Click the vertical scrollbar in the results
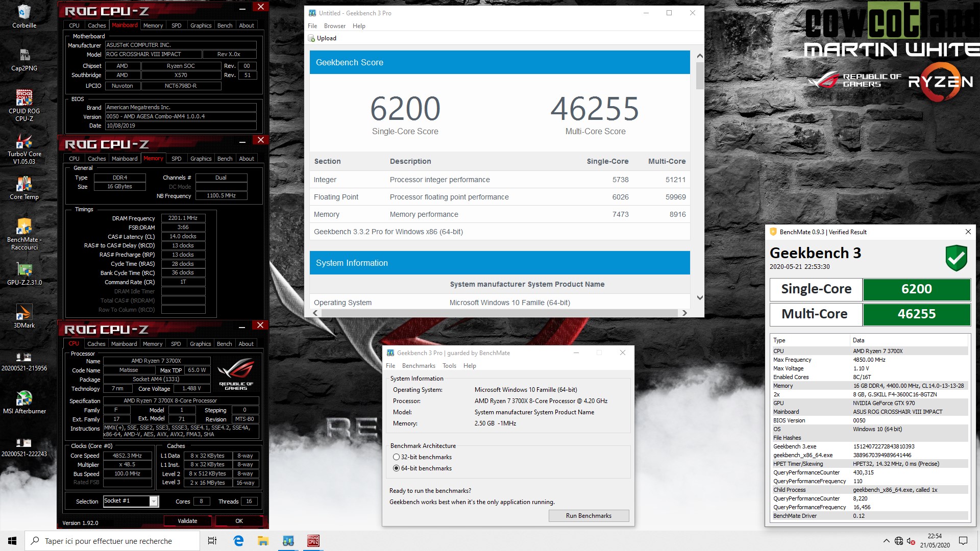Viewport: 980px width, 551px height. [700, 76]
